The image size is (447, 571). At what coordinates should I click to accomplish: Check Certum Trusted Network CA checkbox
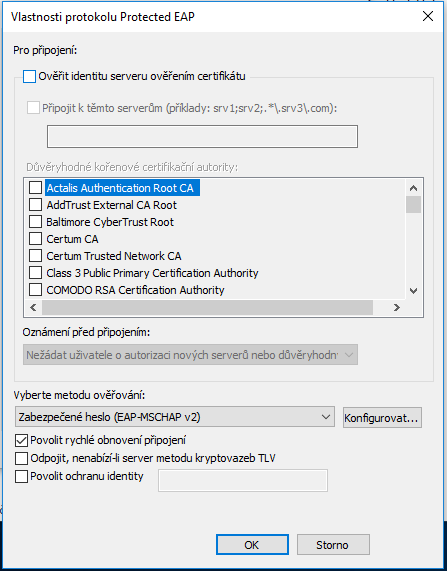click(x=35, y=256)
